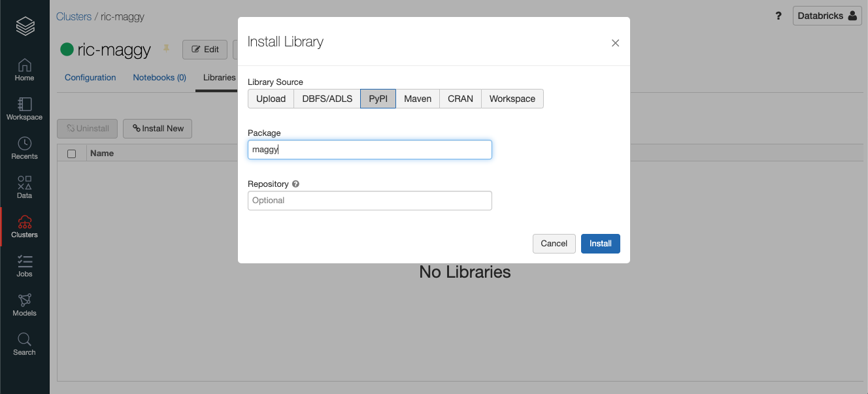
Task: Select the Workspace icon in the sidebar
Action: [x=24, y=107]
